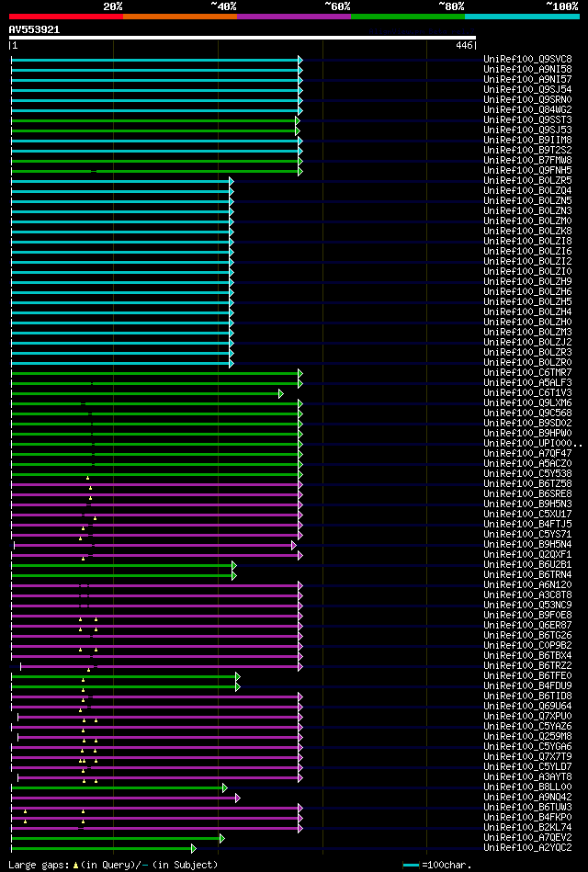Open the UniRef100_A9NQ42 hit label
Screen dimensions: 588x872
tap(528, 797)
